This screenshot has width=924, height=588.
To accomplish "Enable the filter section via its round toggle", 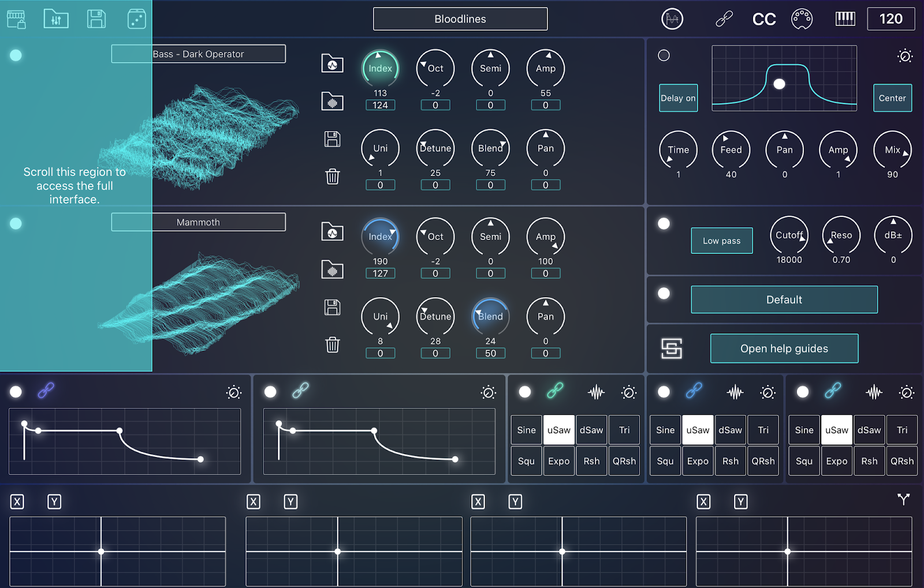I will pos(664,224).
